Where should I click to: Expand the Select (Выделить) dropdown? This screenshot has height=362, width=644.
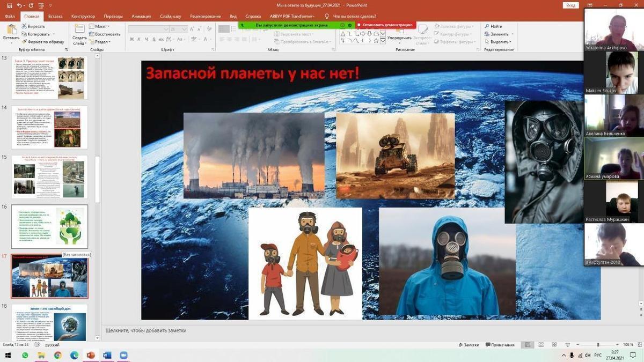coord(500,42)
